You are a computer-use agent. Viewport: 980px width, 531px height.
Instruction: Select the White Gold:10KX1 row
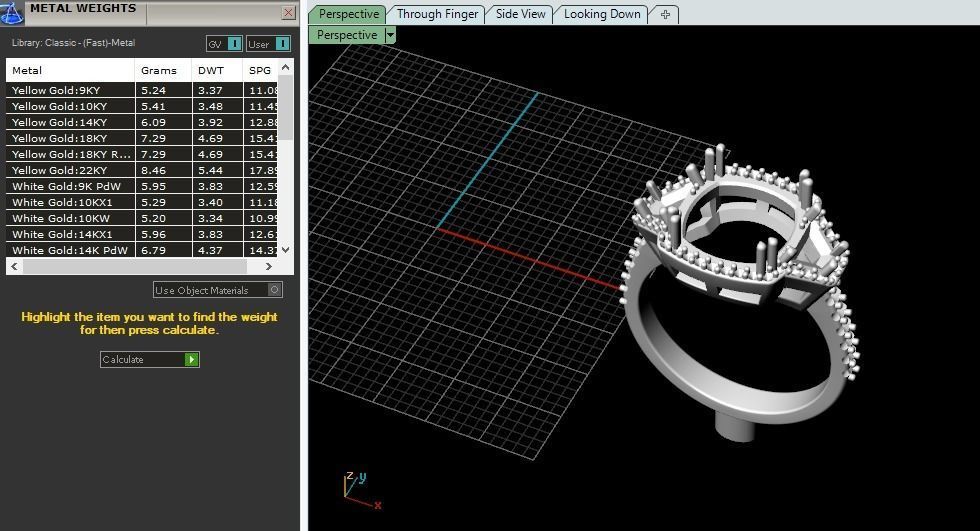(142, 202)
